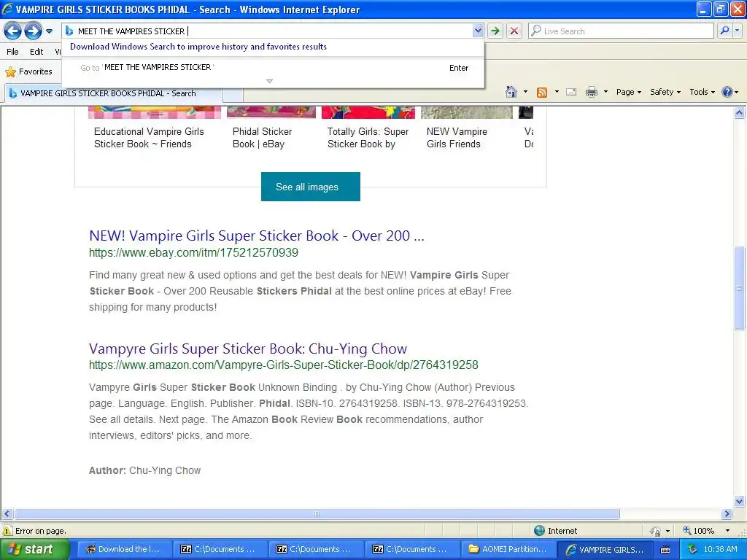Click 'Phidal Sticker Book | eBay' image caption

tap(262, 138)
